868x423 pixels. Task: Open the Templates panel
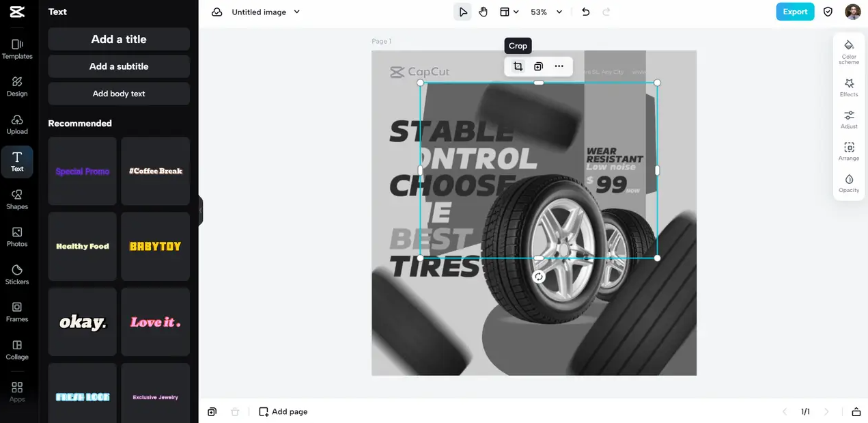[17, 49]
